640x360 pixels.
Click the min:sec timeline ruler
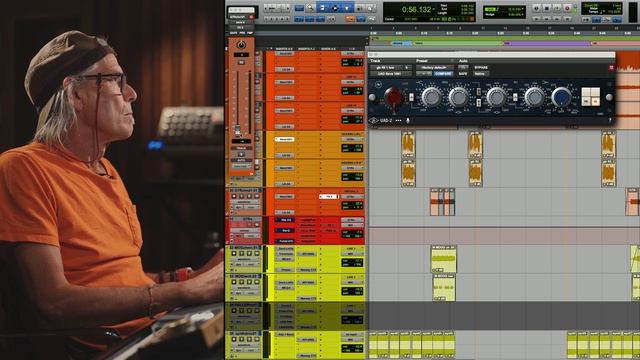(504, 33)
